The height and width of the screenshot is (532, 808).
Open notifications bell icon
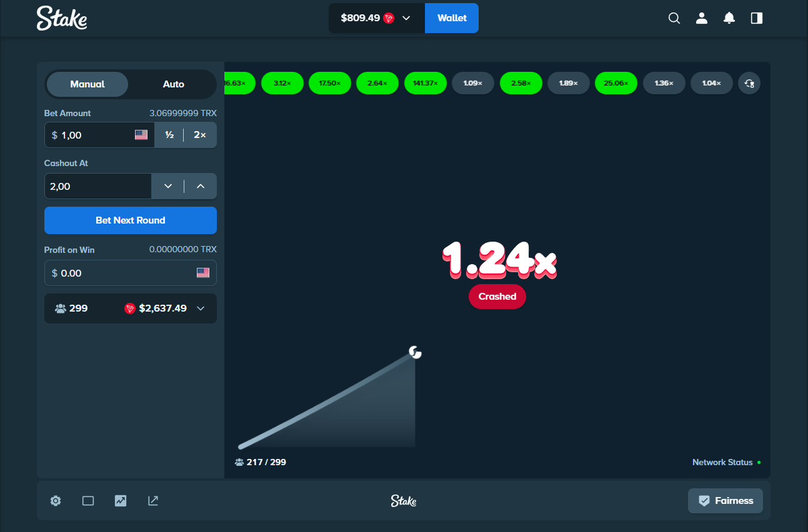(729, 18)
